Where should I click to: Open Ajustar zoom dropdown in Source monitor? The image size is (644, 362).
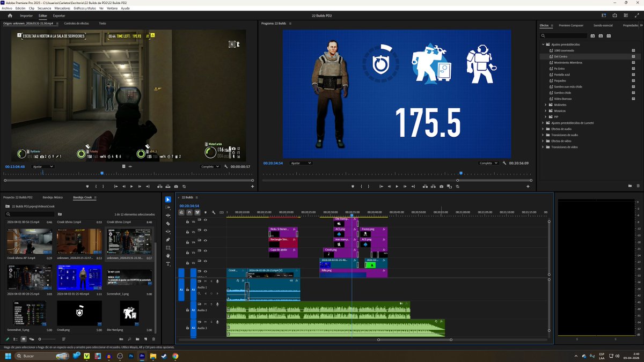pos(43,167)
